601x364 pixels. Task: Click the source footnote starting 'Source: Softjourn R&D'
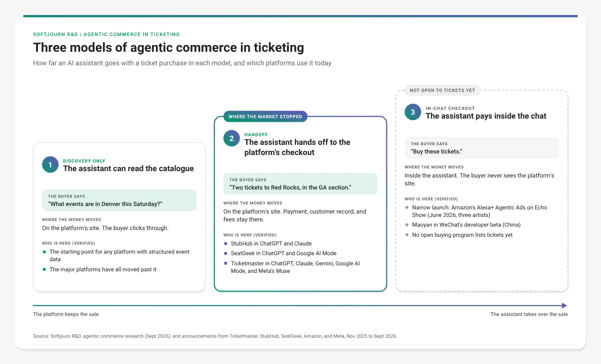(215, 336)
